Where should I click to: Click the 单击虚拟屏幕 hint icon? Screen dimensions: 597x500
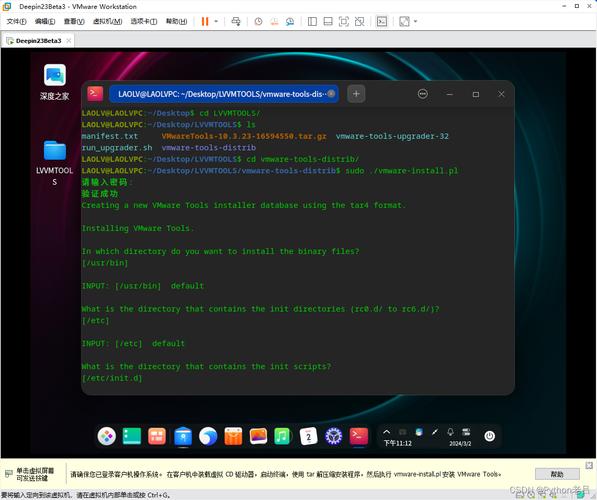click(9, 474)
